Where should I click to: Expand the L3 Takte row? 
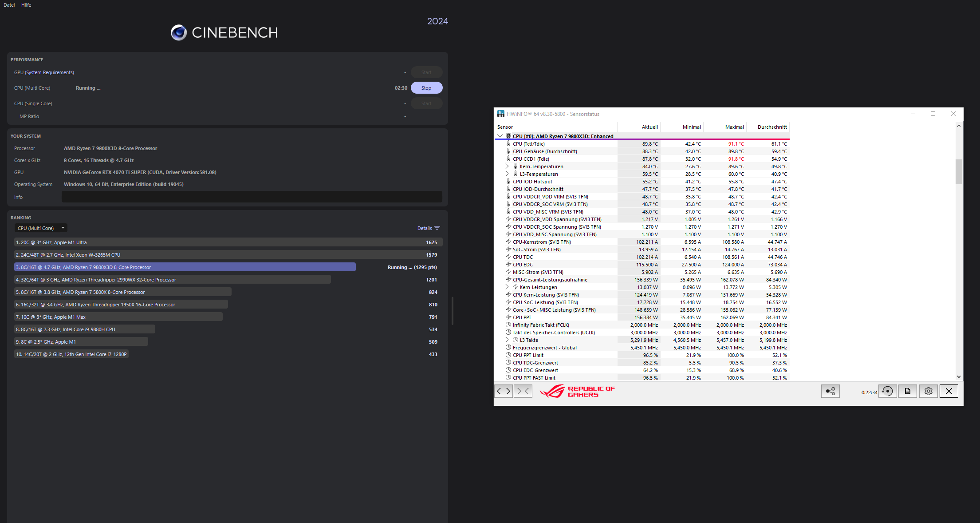pyautogui.click(x=507, y=340)
